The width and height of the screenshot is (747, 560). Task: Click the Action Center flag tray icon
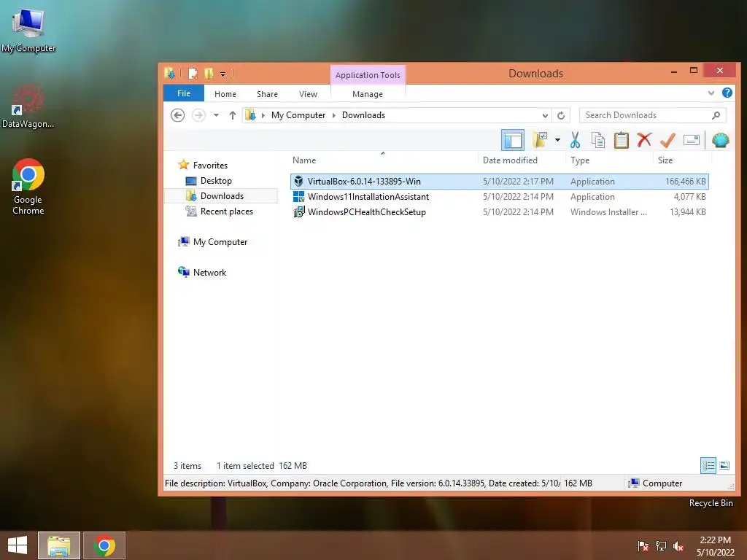(643, 546)
